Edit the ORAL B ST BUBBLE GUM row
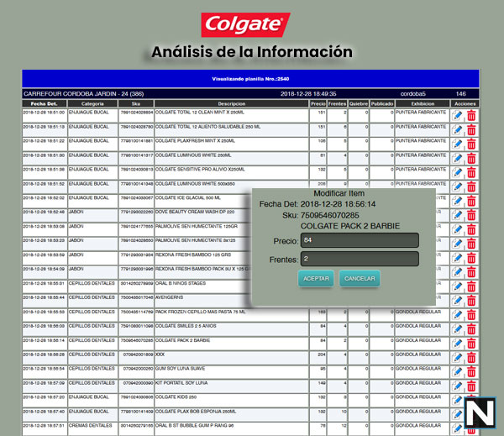The image size is (504, 436). pyautogui.click(x=457, y=429)
